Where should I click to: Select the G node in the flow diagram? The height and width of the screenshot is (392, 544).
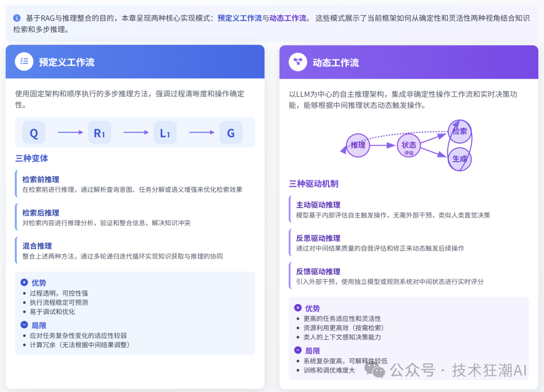pyautogui.click(x=231, y=132)
